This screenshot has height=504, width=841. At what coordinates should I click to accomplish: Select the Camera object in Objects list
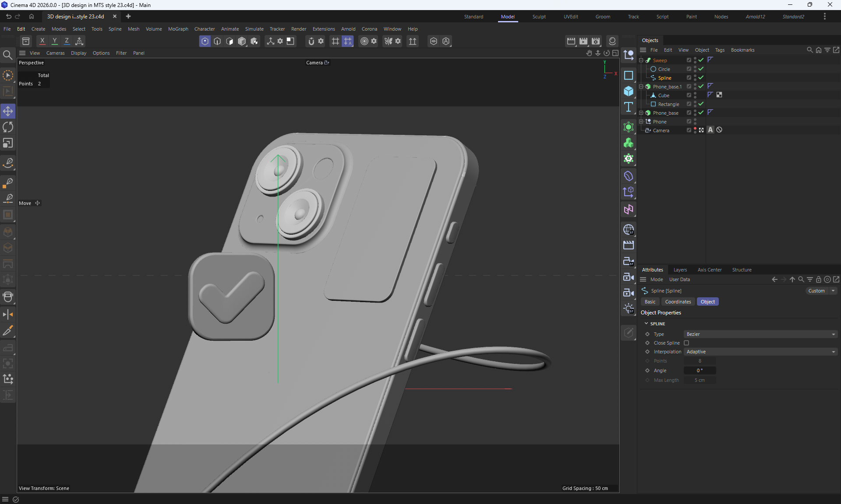coord(661,130)
